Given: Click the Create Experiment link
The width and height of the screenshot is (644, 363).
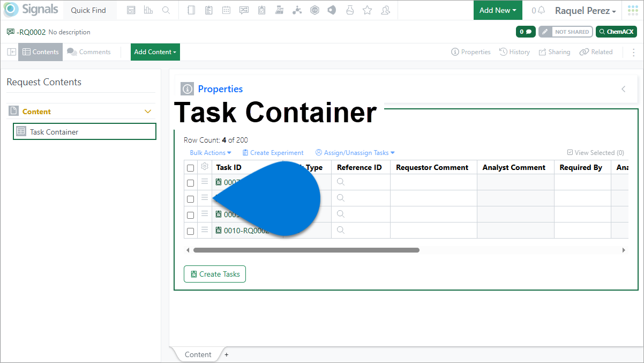Looking at the screenshot, I should pos(273,153).
